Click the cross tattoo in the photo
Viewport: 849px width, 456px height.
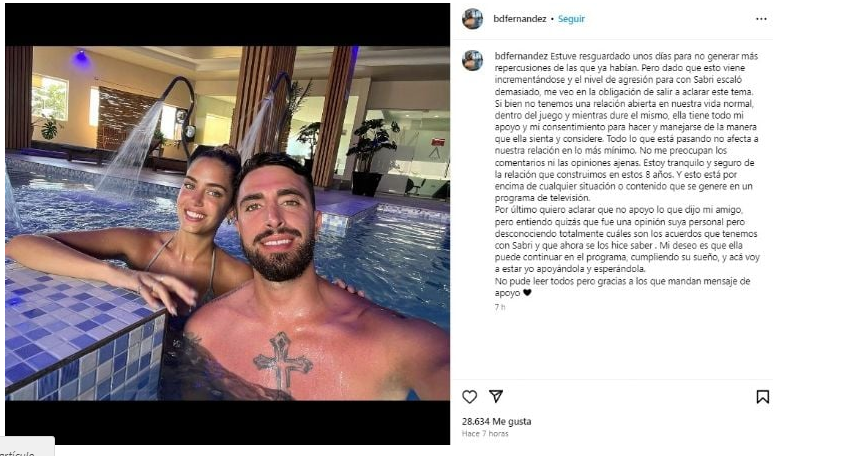283,361
